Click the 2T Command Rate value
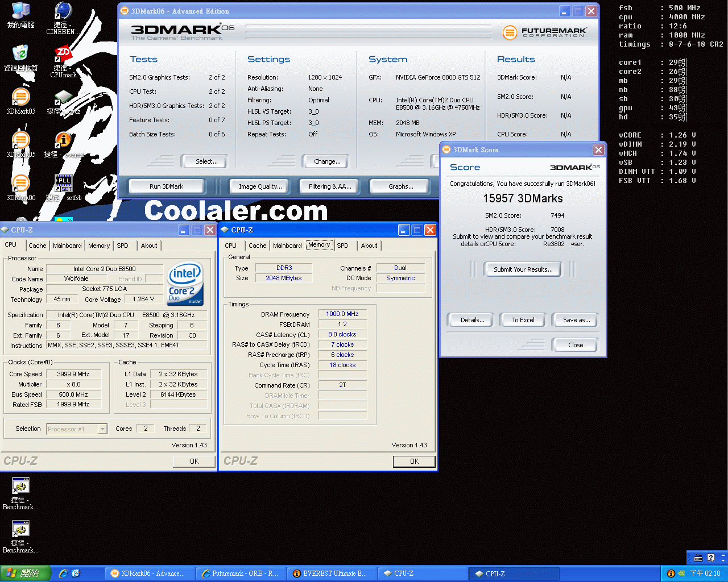 pyautogui.click(x=342, y=385)
